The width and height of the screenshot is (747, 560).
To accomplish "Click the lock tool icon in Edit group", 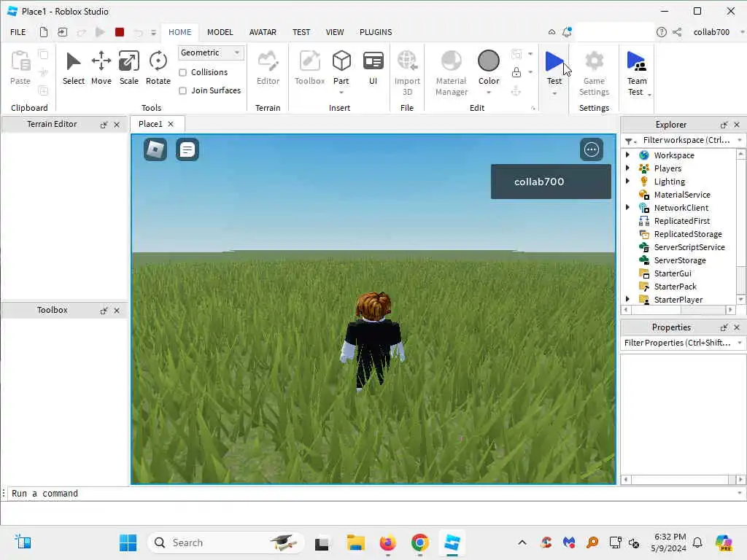I will (x=516, y=72).
